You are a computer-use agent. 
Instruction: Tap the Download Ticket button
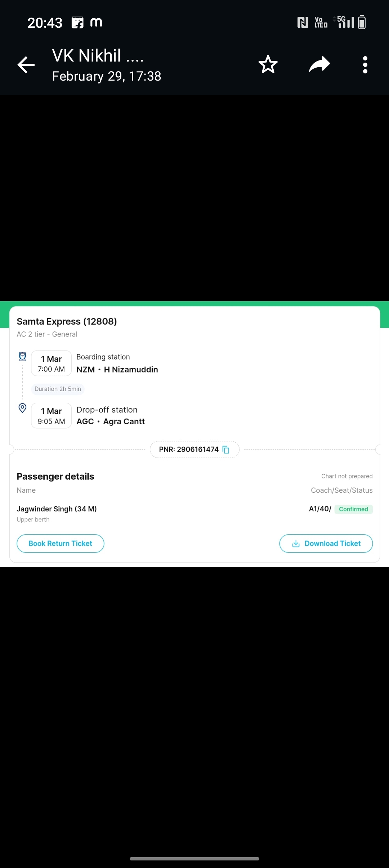[326, 543]
